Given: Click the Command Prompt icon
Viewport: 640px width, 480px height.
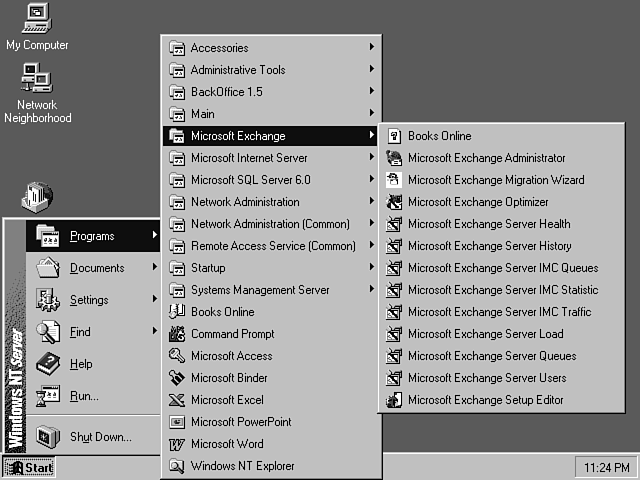Looking at the screenshot, I should click(x=177, y=334).
